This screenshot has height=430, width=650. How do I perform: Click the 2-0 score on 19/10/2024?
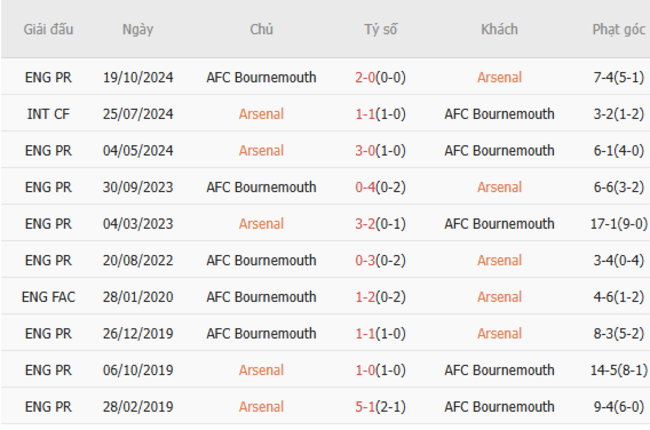point(366,77)
